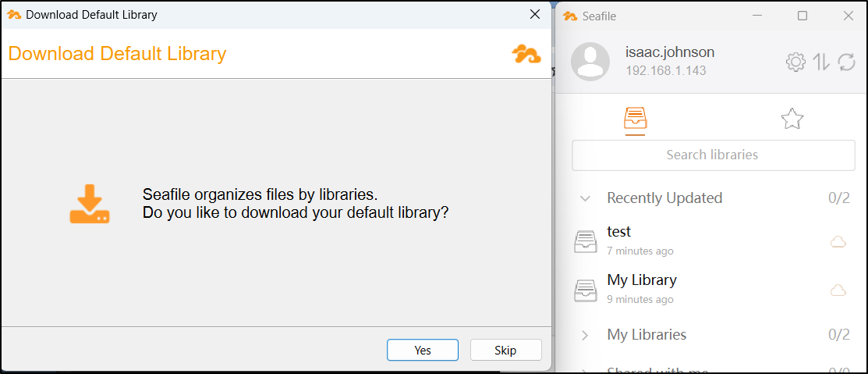
Task: Close the Download Default Library dialog
Action: 535,14
